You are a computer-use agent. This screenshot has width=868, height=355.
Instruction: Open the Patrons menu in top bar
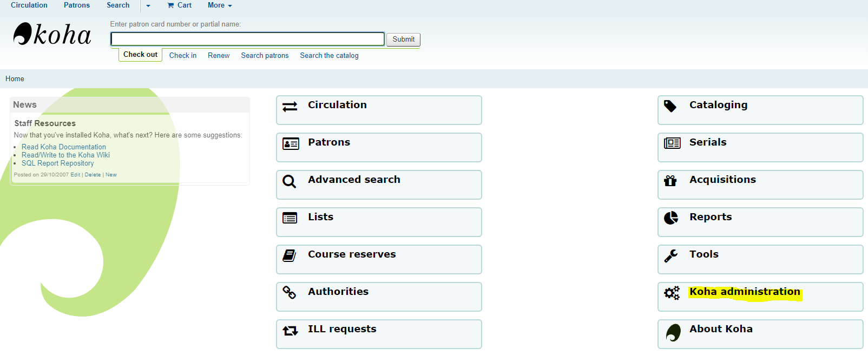[77, 5]
